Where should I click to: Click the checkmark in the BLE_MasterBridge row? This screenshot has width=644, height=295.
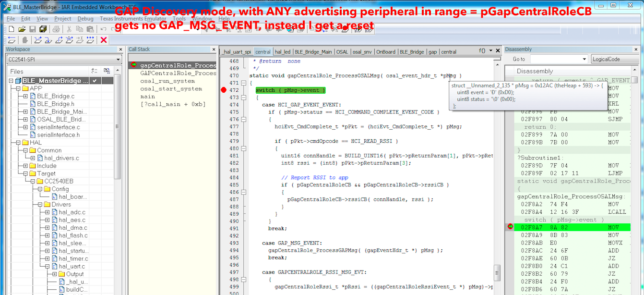tap(95, 81)
